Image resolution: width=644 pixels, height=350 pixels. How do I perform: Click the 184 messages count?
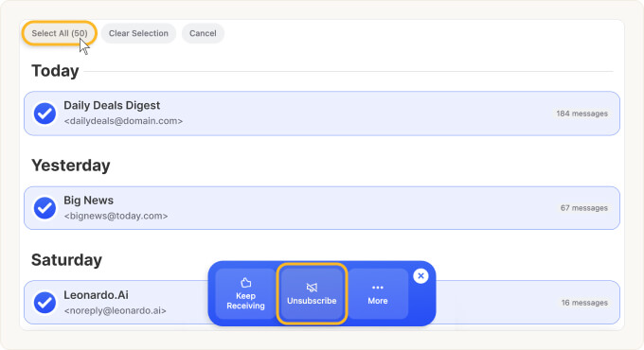pos(582,114)
